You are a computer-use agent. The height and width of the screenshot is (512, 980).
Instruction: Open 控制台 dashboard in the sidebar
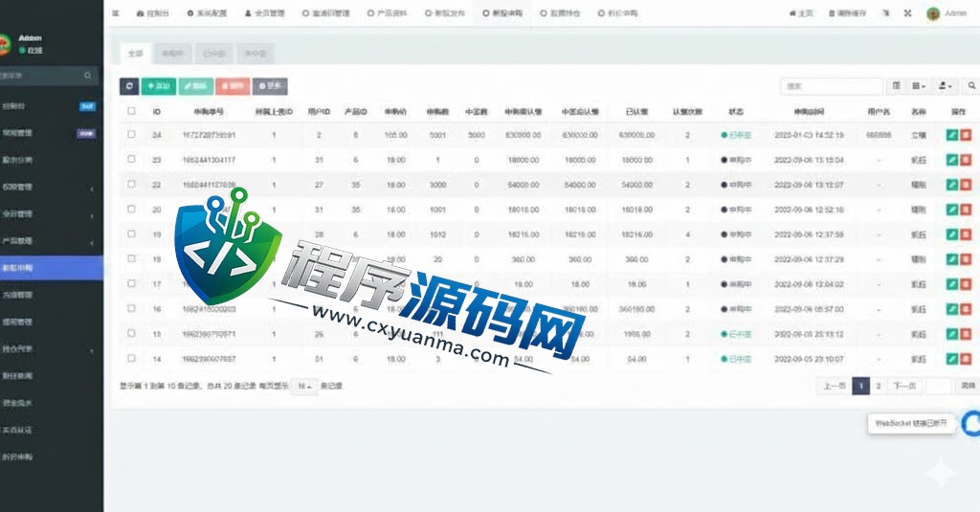pyautogui.click(x=52, y=106)
